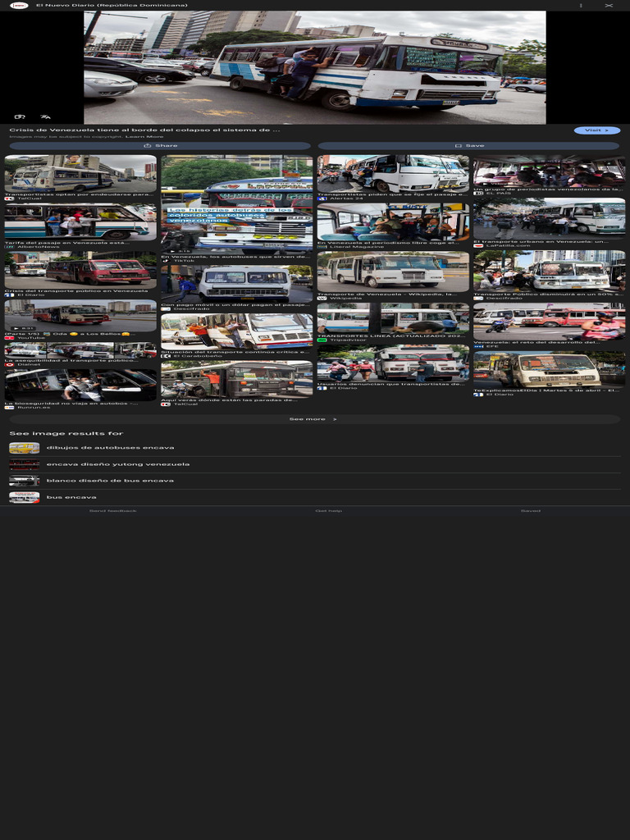630x840 pixels.
Task: Open 'Transportistas piden que se fije' image
Action: [x=393, y=174]
